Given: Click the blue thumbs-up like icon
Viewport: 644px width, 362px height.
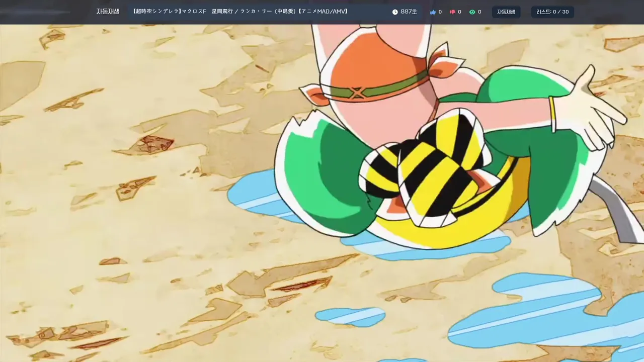Looking at the screenshot, I should [x=433, y=12].
